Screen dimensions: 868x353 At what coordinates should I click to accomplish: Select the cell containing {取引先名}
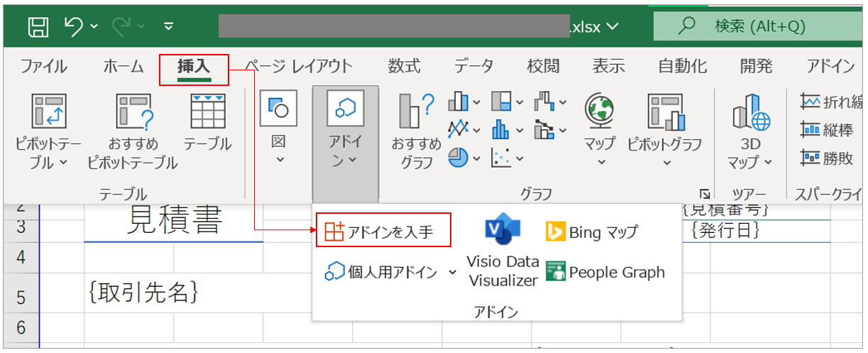coord(143,291)
